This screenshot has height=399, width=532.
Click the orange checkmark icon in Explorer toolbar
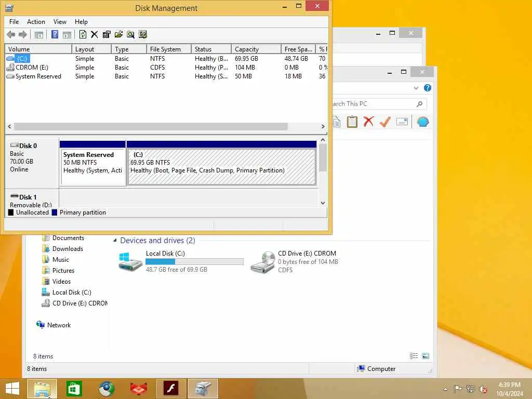pos(385,122)
